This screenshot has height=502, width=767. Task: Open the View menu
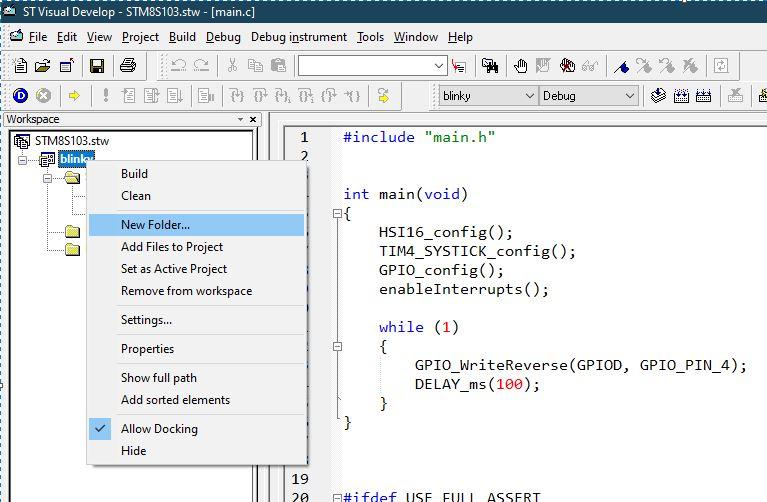99,37
